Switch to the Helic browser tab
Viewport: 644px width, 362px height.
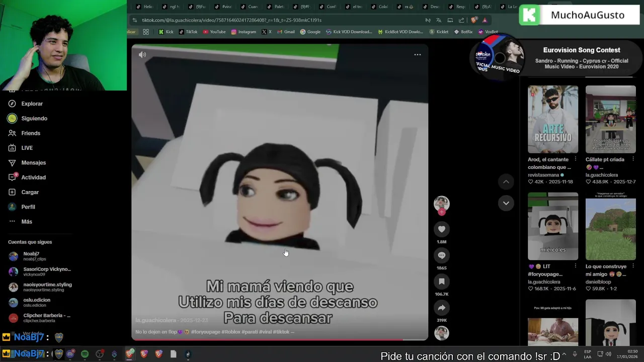(x=144, y=7)
